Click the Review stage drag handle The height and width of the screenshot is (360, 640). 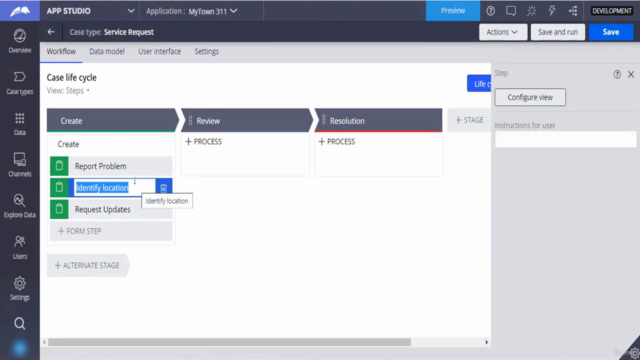coord(190,120)
